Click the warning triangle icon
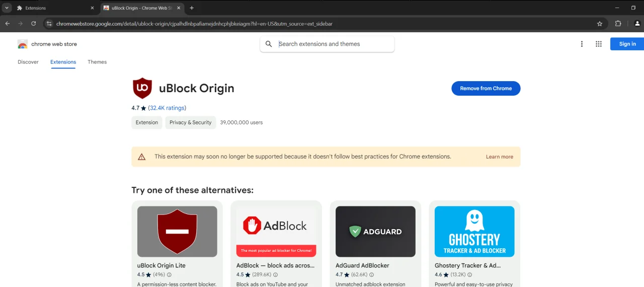The height and width of the screenshot is (287, 644). pyautogui.click(x=142, y=157)
